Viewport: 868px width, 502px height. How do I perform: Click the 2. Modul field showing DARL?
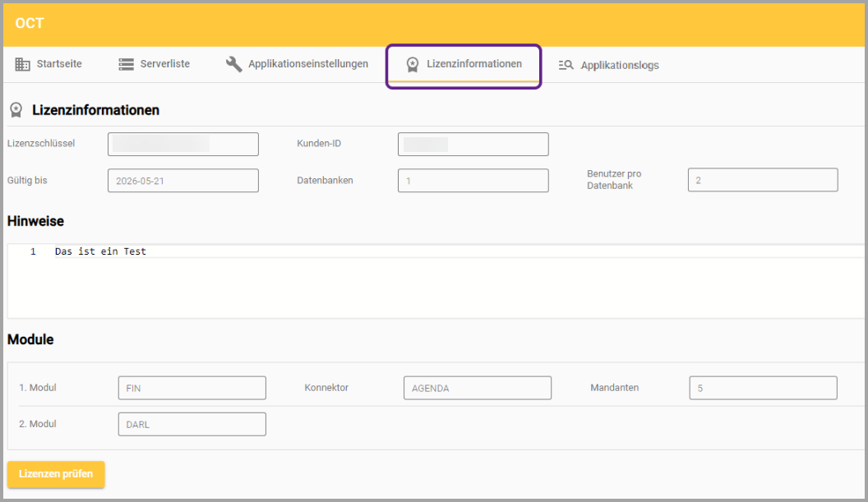[x=192, y=424]
